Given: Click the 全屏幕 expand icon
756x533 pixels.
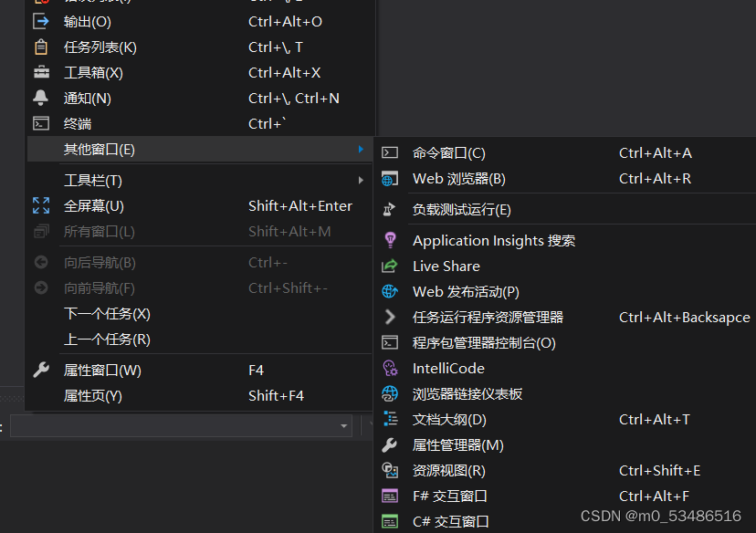Looking at the screenshot, I should pyautogui.click(x=40, y=205).
